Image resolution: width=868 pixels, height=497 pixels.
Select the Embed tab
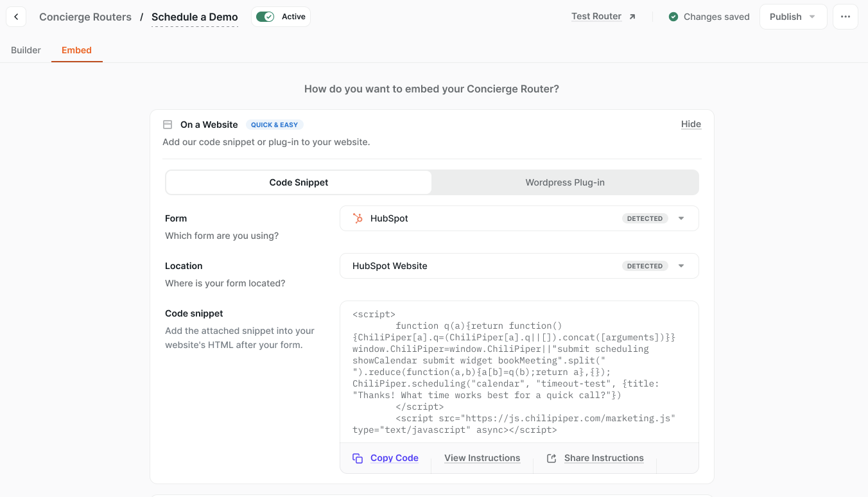pos(76,50)
